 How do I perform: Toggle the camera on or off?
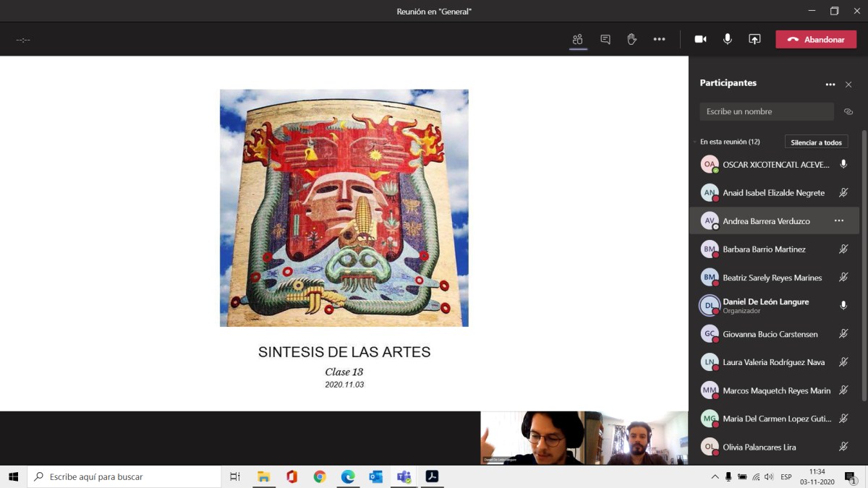[x=700, y=40]
